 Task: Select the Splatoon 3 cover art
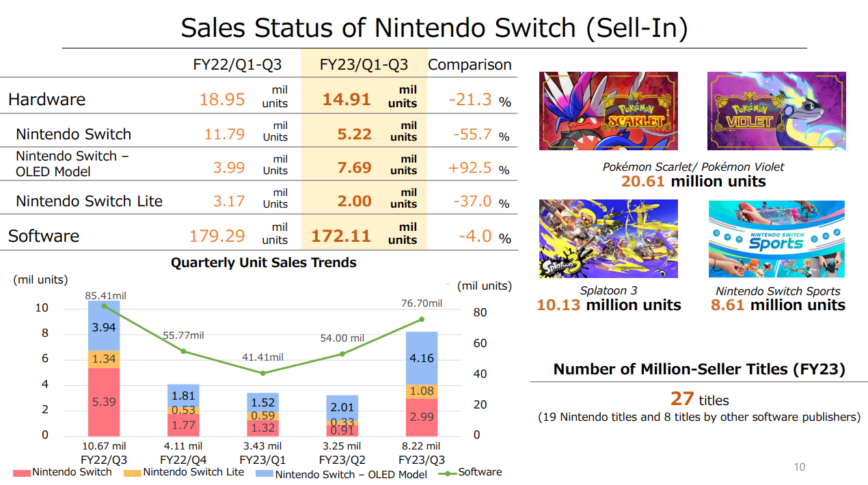tap(608, 238)
